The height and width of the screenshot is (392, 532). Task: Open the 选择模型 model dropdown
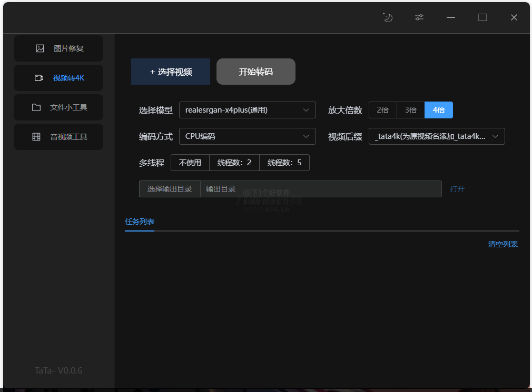247,110
